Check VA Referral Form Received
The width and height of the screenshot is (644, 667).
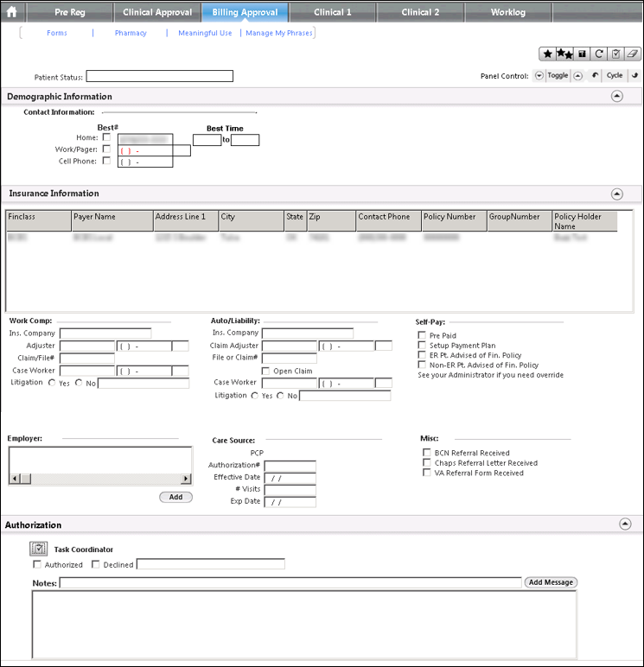pyautogui.click(x=426, y=473)
